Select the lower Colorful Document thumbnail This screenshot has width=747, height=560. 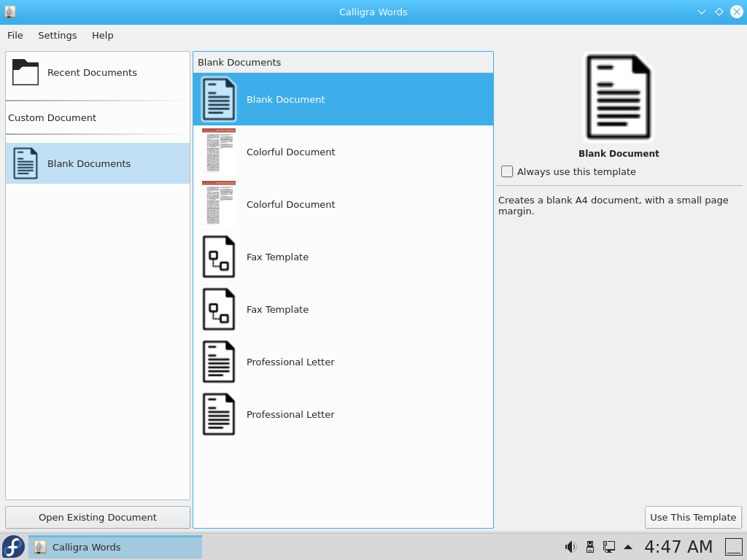[219, 204]
